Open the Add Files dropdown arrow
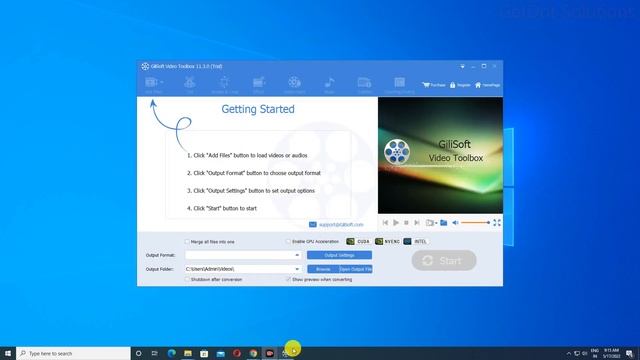Viewport: 640px width, 360px height. pos(162,82)
